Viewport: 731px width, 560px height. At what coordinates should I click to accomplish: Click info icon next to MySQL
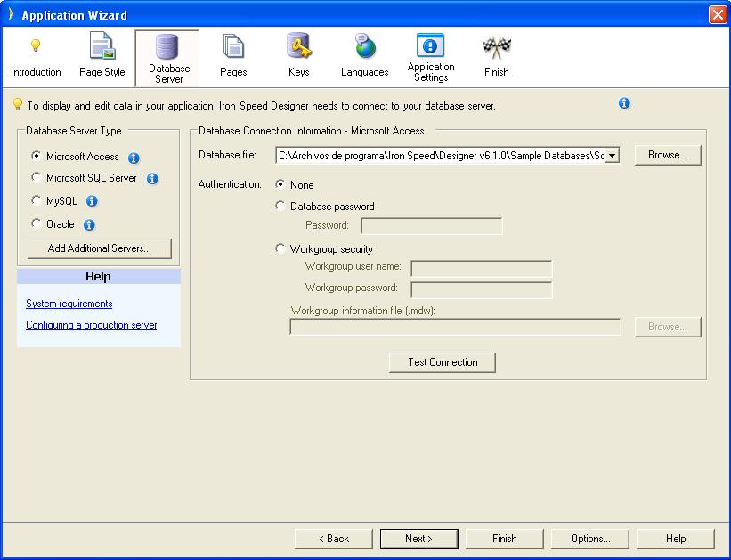92,201
